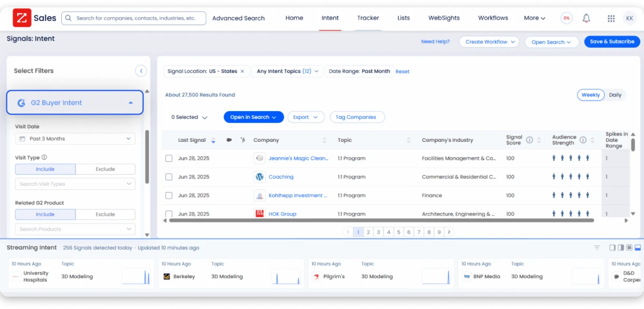The image size is (644, 309).
Task: Click the Reset filters link
Action: tap(402, 71)
